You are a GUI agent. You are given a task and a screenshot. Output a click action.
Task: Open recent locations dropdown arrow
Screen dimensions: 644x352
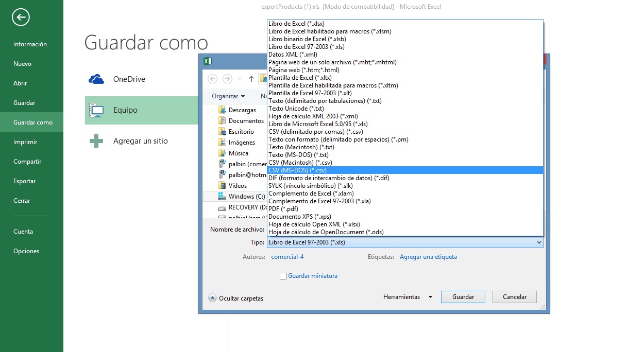pos(240,79)
